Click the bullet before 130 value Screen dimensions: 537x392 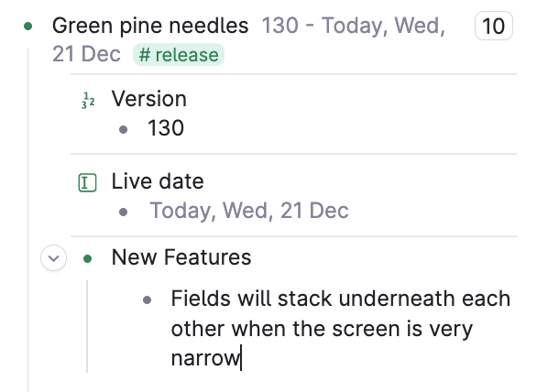124,129
